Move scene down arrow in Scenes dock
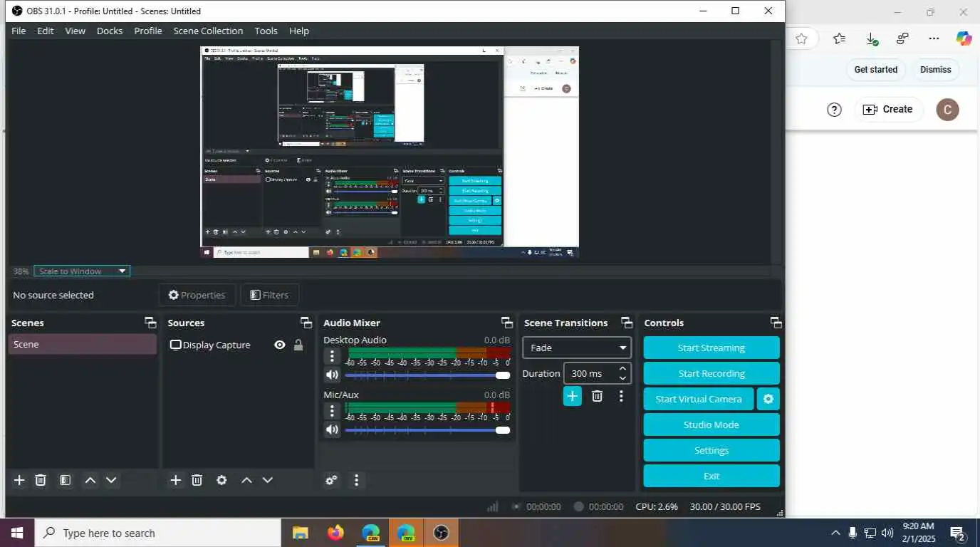This screenshot has height=547, width=980. pos(111,480)
